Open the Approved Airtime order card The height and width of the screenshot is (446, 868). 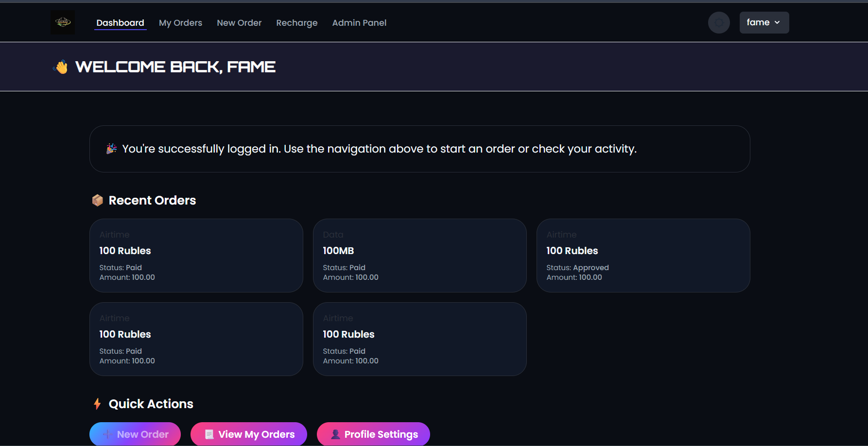tap(643, 256)
